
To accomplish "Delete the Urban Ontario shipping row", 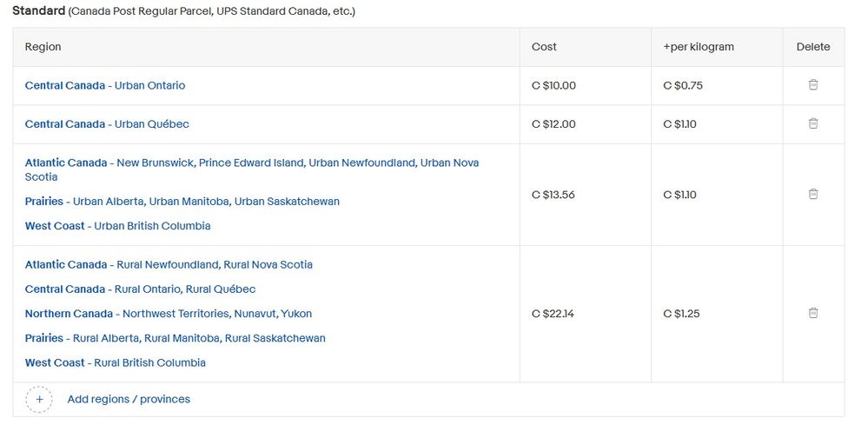I will 813,85.
